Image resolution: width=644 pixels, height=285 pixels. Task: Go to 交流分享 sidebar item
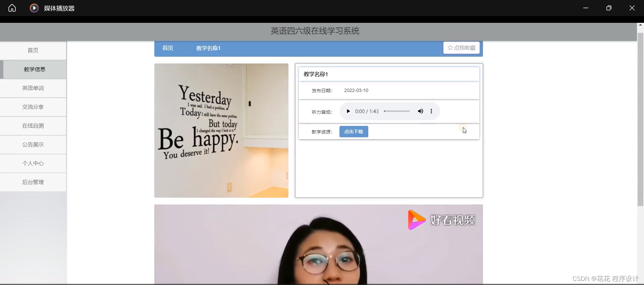(33, 107)
